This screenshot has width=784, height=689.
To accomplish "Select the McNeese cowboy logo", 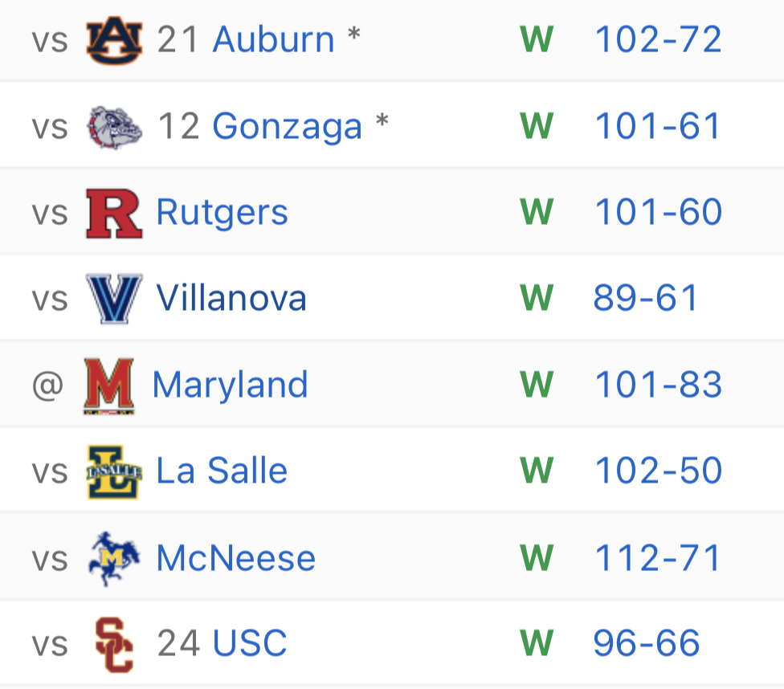I will point(115,558).
